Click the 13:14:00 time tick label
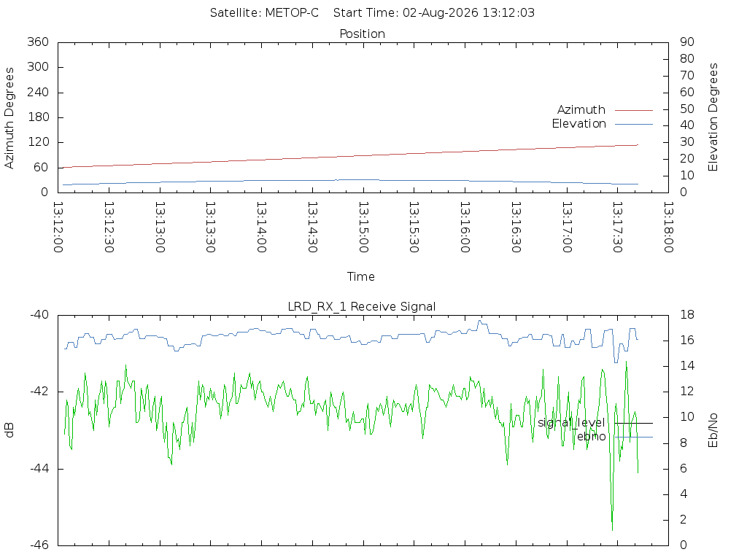The width and height of the screenshot is (747, 560). tap(262, 227)
